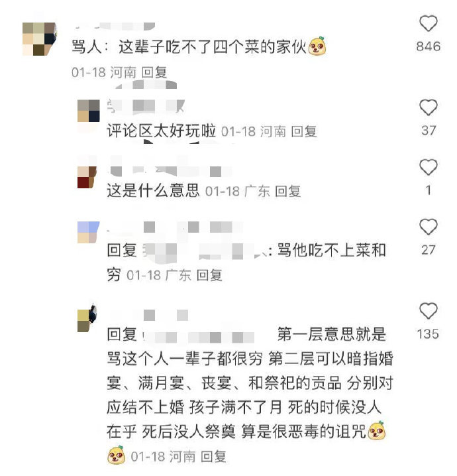
Task: Reply to 这是什么意思 comment
Action: click(288, 191)
